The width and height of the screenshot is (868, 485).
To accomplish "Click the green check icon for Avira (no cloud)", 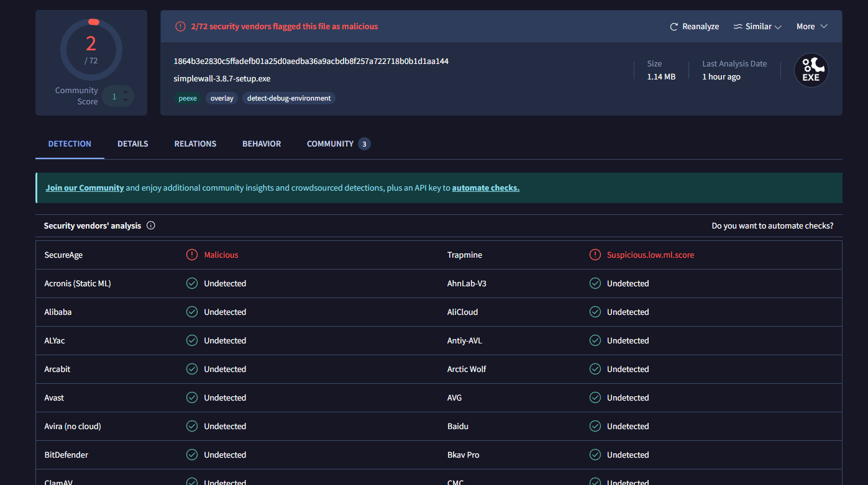I will coord(192,426).
